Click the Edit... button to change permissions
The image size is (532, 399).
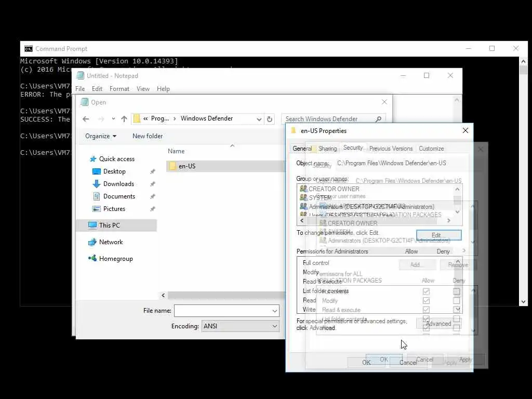tap(438, 235)
